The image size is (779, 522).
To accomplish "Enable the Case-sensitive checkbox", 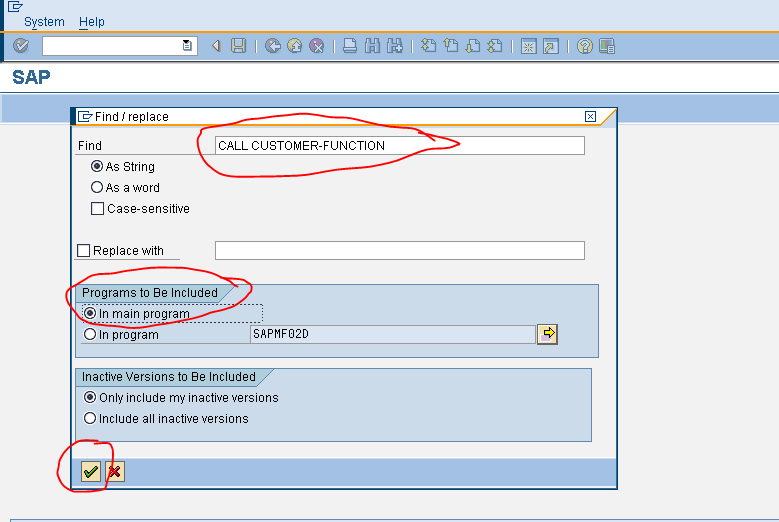I will point(97,208).
